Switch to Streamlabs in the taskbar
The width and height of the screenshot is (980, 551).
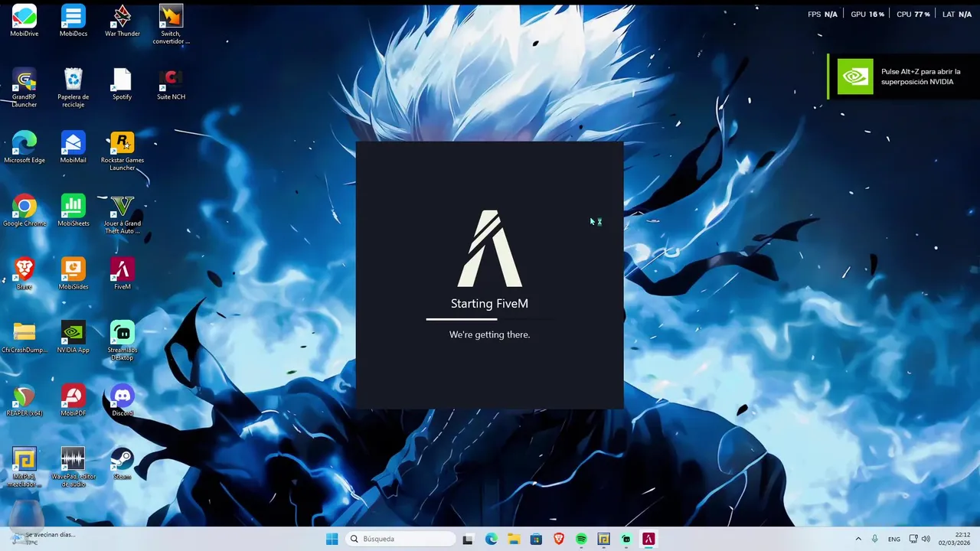pos(626,539)
